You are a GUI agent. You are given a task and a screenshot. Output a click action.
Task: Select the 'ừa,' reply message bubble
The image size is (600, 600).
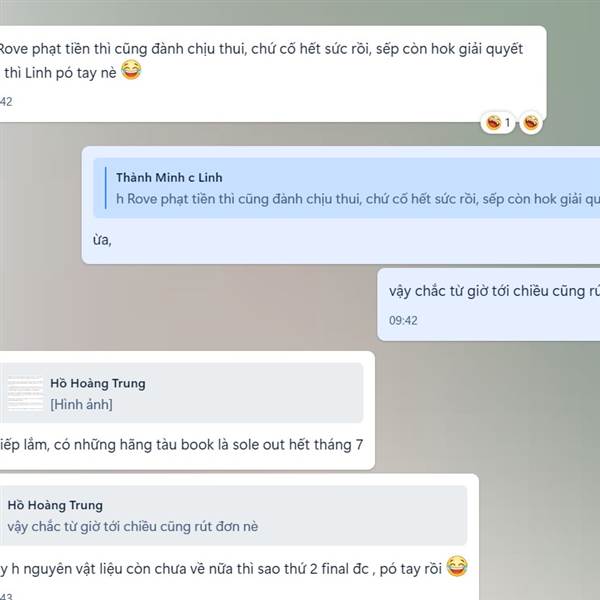click(341, 205)
